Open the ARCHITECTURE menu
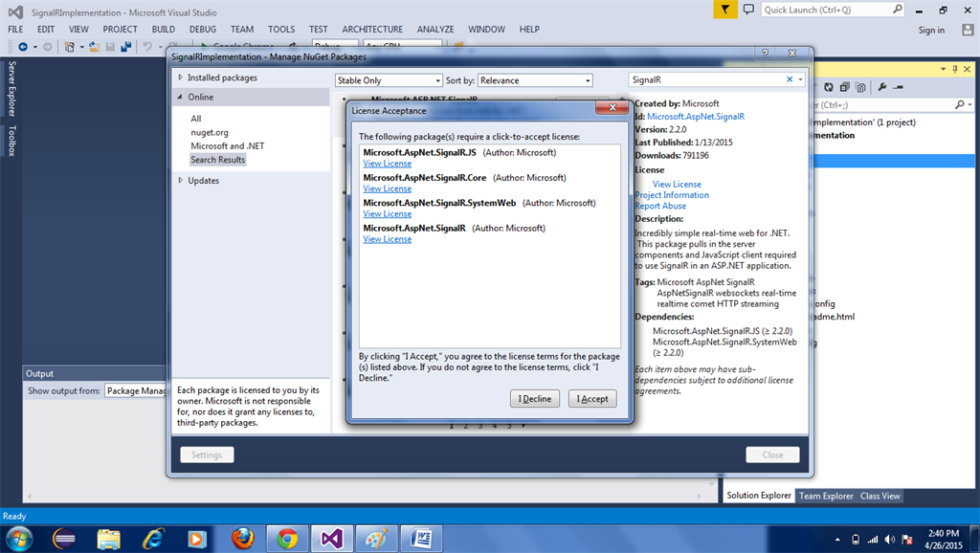 point(372,29)
